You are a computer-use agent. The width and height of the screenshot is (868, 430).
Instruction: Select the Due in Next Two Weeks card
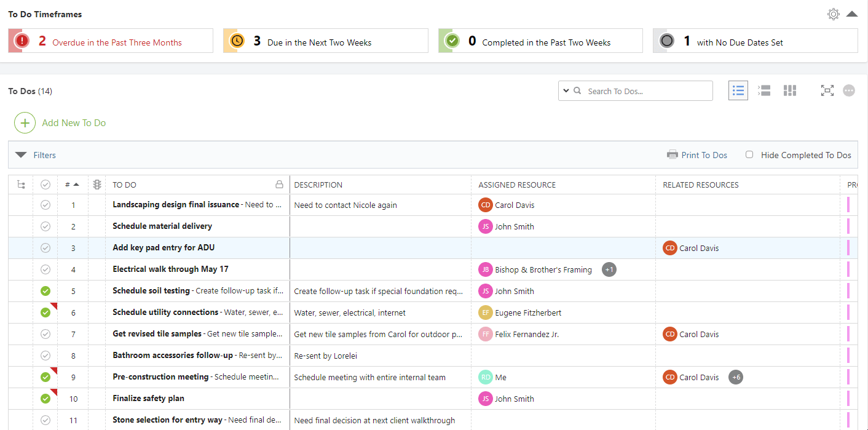[x=325, y=40]
